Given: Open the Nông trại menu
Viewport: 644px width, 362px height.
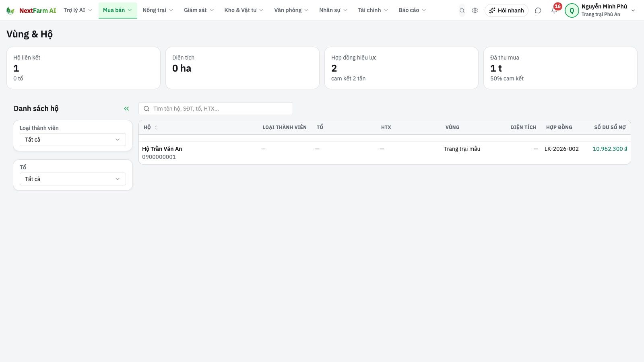Looking at the screenshot, I should pyautogui.click(x=158, y=10).
